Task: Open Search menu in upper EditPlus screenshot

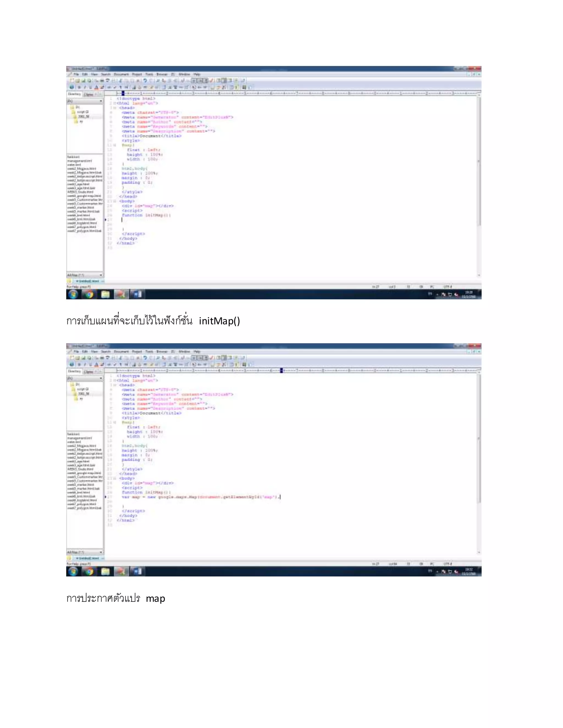Action: pyautogui.click(x=106, y=74)
